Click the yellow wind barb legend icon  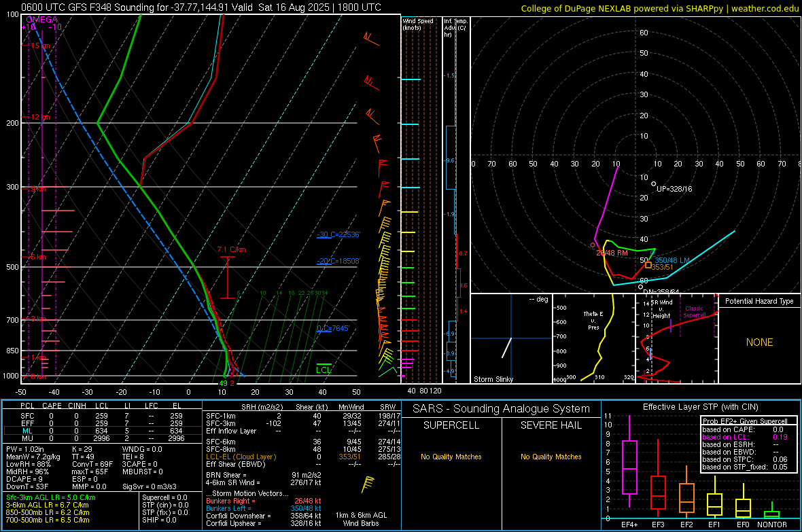pyautogui.click(x=367, y=484)
